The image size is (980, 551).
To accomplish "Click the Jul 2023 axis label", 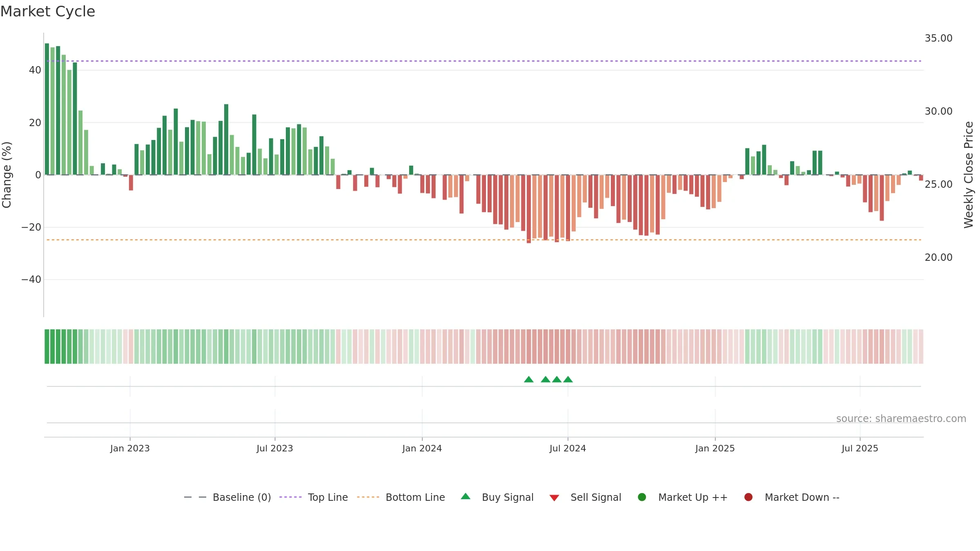I will click(275, 449).
